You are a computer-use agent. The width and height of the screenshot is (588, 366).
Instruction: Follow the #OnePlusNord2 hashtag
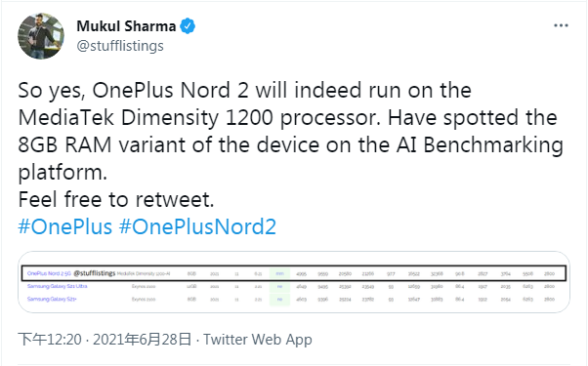pyautogui.click(x=197, y=226)
